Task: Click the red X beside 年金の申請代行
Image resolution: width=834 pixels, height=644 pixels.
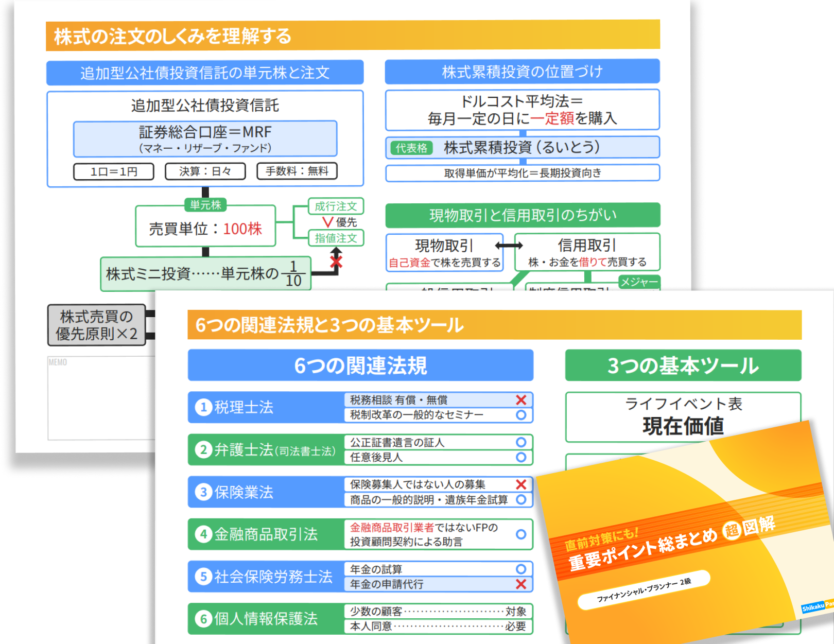Action: tap(521, 584)
